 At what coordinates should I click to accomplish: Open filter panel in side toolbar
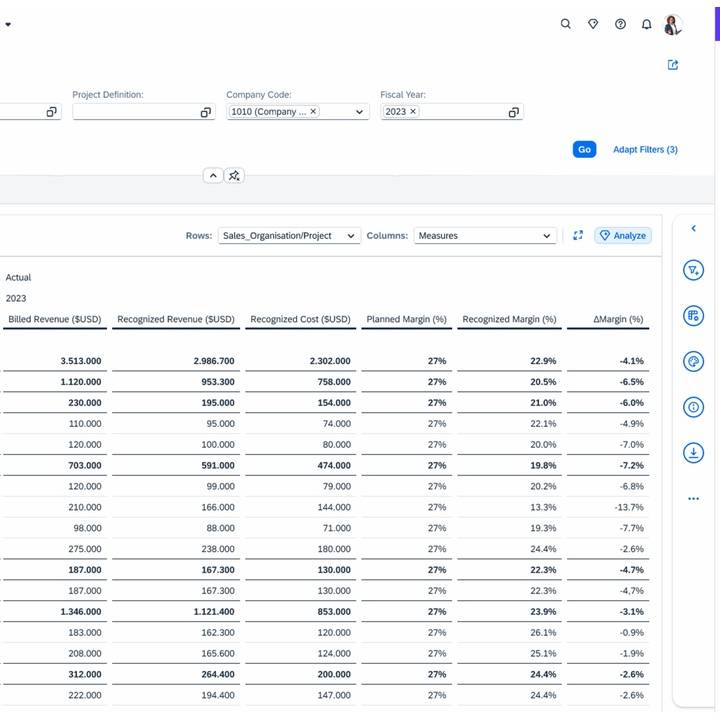(693, 271)
